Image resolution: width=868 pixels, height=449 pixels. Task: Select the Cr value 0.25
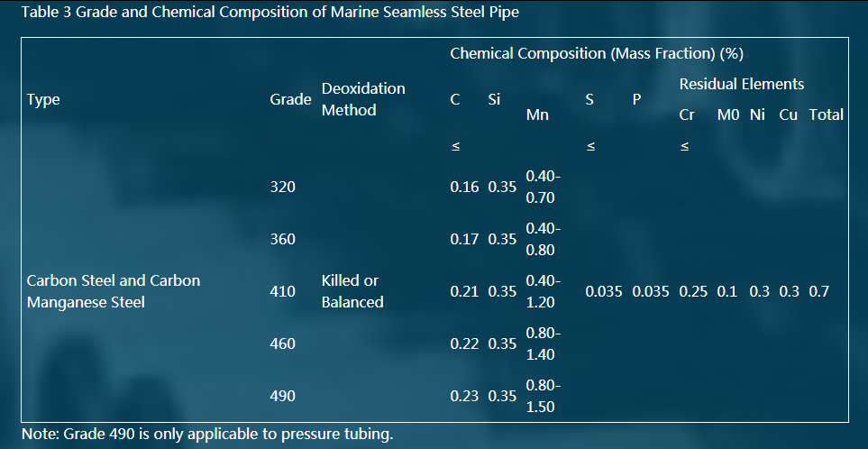tap(694, 292)
